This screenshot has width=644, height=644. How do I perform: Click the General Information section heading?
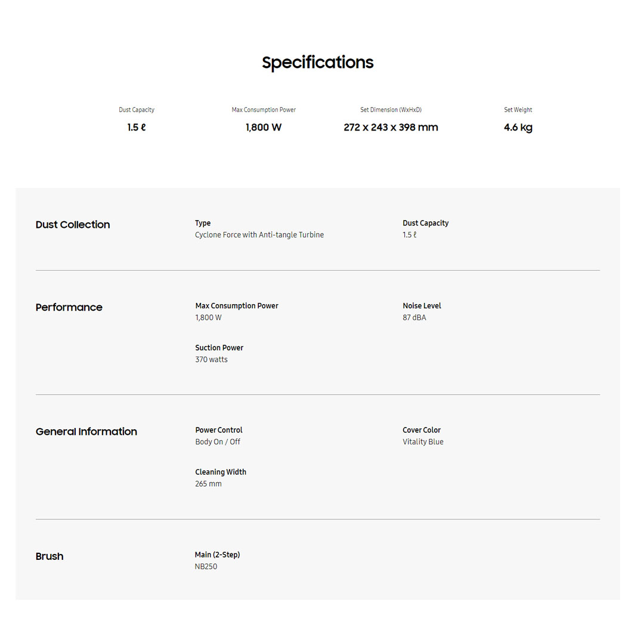[x=86, y=432]
